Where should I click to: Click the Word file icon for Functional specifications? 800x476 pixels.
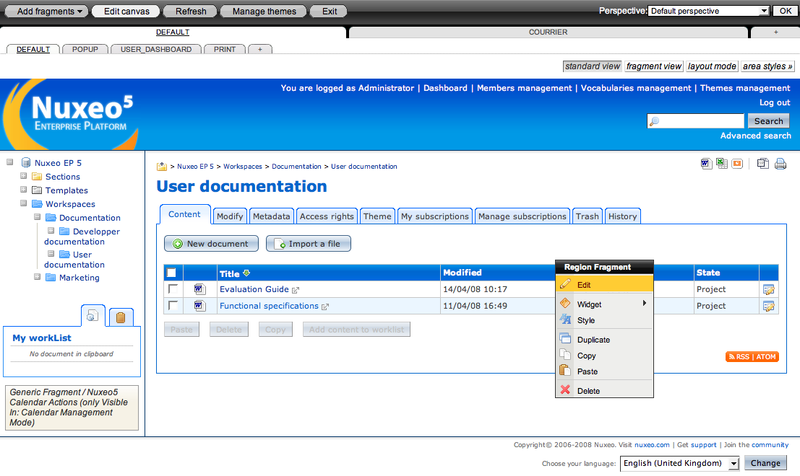199,306
